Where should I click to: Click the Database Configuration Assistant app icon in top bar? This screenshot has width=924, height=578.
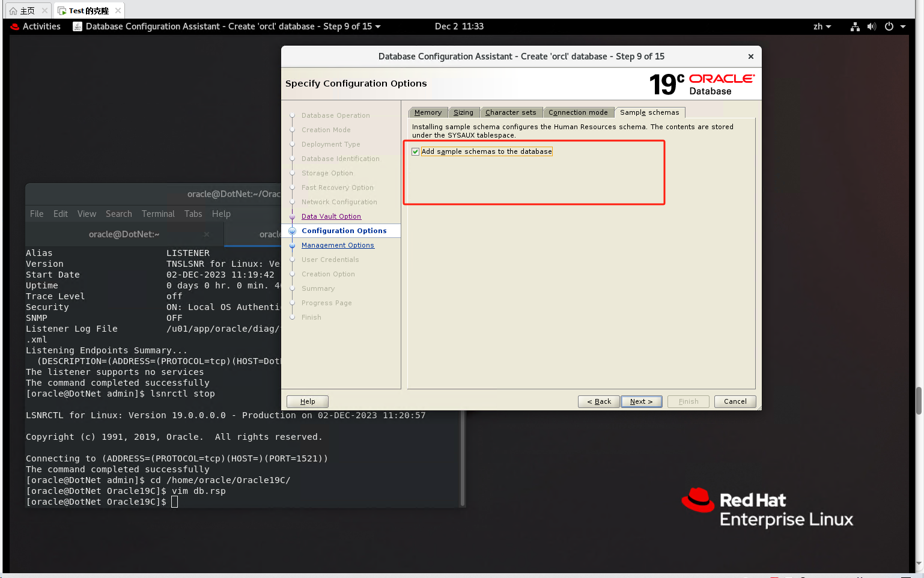78,26
